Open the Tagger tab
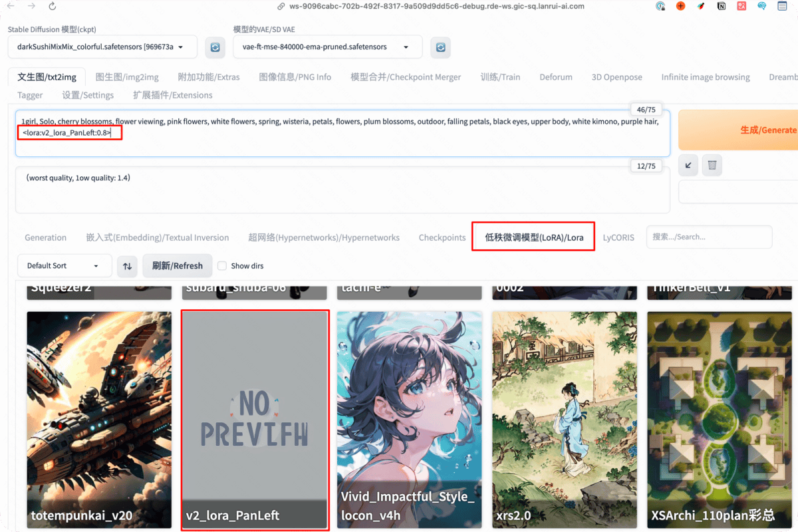Screen dimensions: 798x532 pyautogui.click(x=30, y=95)
